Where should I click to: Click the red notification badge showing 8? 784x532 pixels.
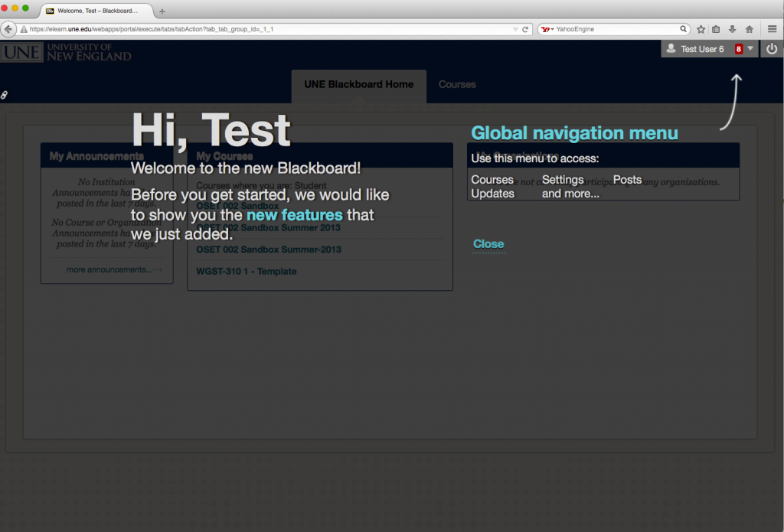[x=739, y=49]
